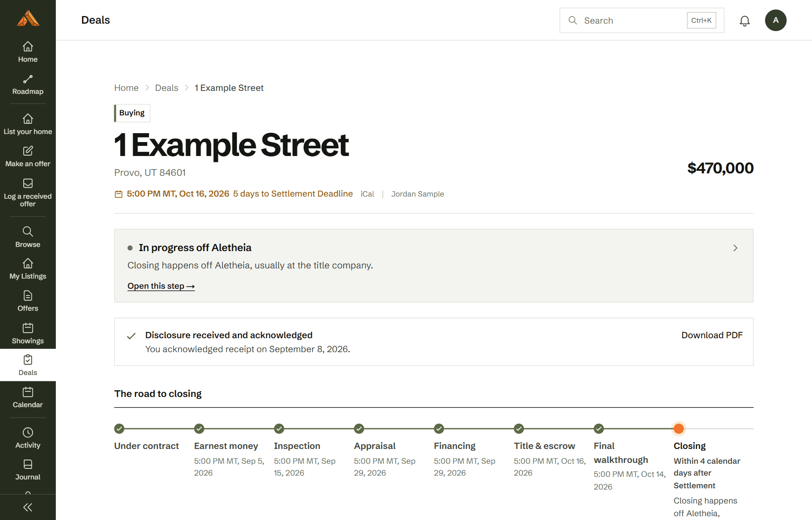Go to Home breadcrumb
Image resolution: width=812 pixels, height=520 pixels.
tap(126, 88)
